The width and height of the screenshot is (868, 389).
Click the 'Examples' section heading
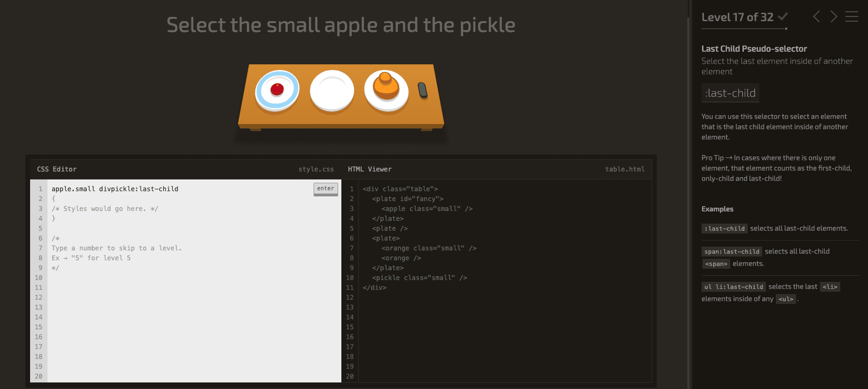718,209
